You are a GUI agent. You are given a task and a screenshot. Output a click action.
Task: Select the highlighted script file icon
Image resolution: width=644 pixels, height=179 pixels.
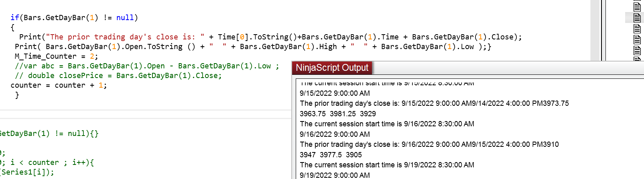tap(637, 18)
